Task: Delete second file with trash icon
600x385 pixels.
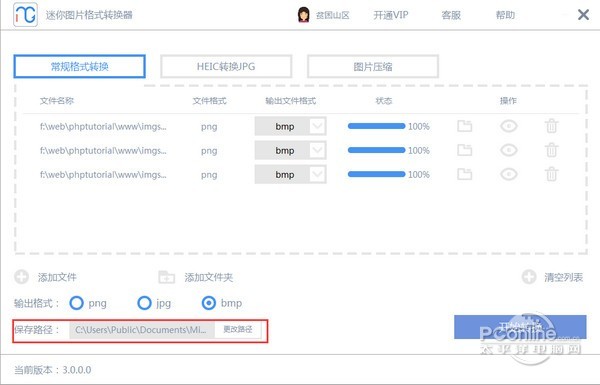Action: click(x=551, y=150)
